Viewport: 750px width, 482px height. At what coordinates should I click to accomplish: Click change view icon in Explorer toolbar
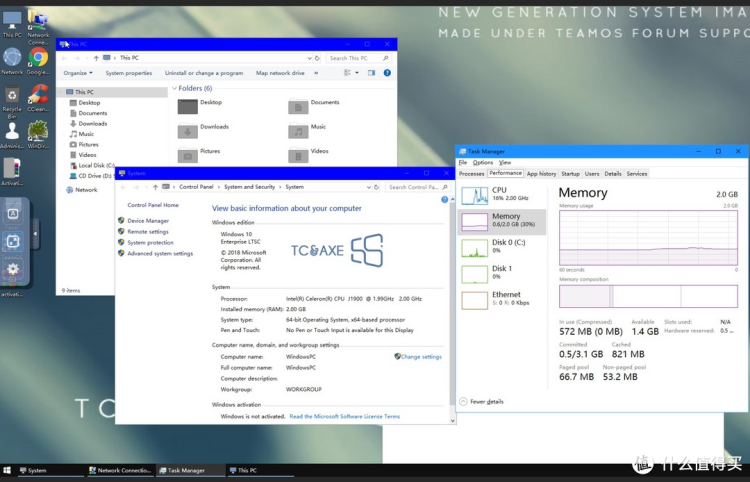347,73
